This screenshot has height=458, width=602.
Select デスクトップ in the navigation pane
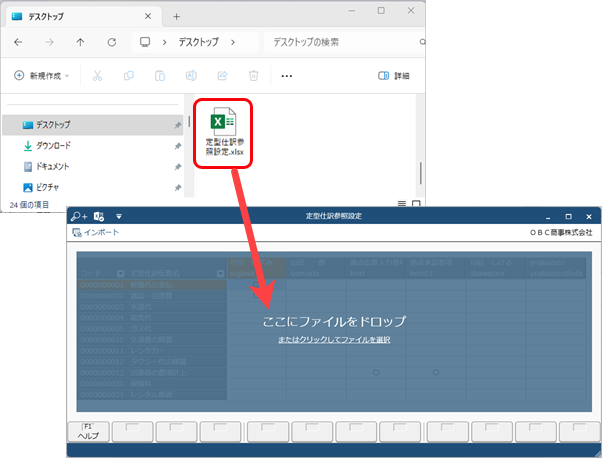pos(93,125)
